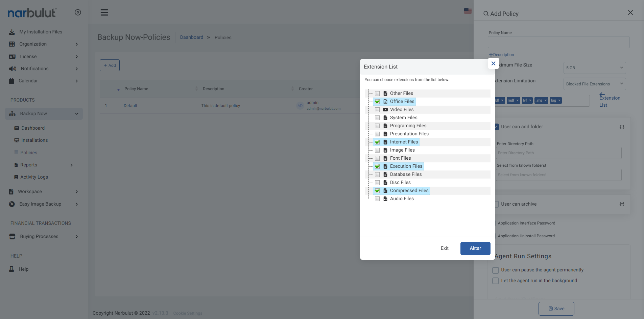Click the US flag language icon
The width and height of the screenshot is (644, 319).
(x=468, y=11)
